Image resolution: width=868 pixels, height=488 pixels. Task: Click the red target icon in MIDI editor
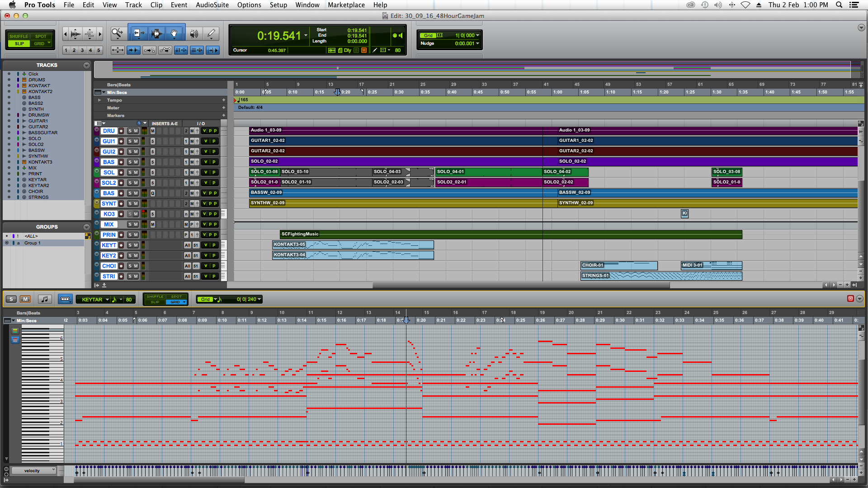(x=850, y=299)
